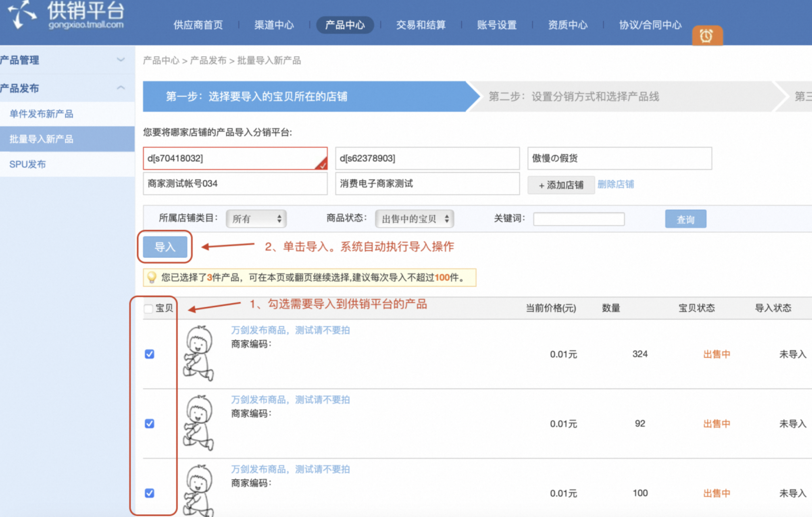Click the 关键词 input field
This screenshot has width=812, height=517.
(579, 219)
